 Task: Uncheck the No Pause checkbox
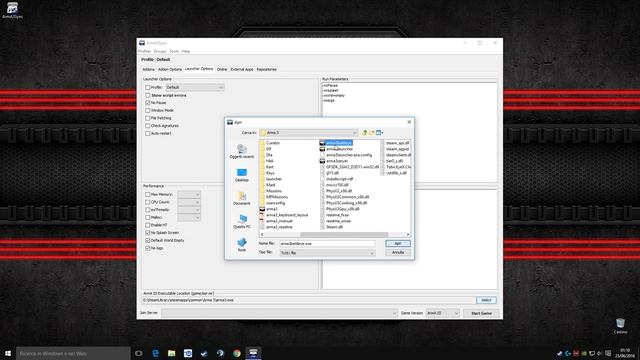148,103
